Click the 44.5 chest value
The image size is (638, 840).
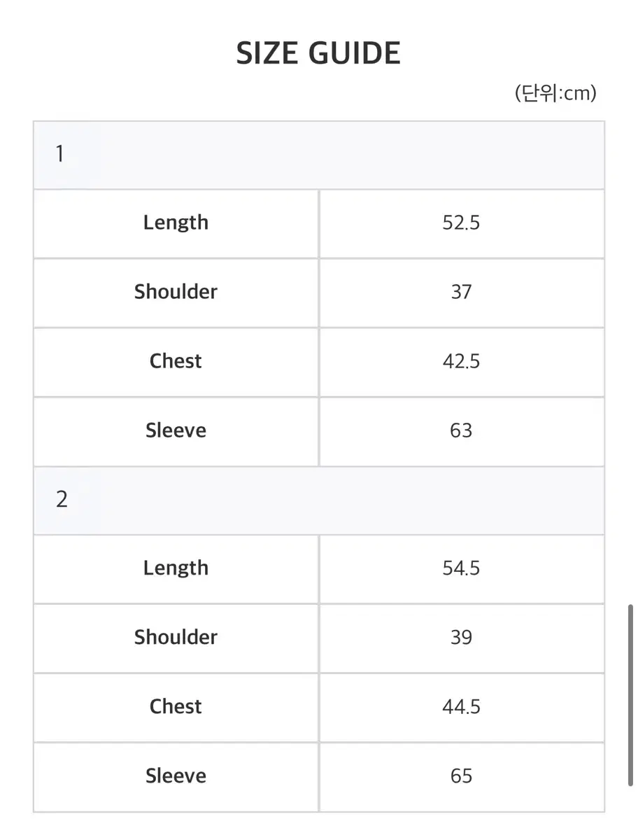[462, 707]
